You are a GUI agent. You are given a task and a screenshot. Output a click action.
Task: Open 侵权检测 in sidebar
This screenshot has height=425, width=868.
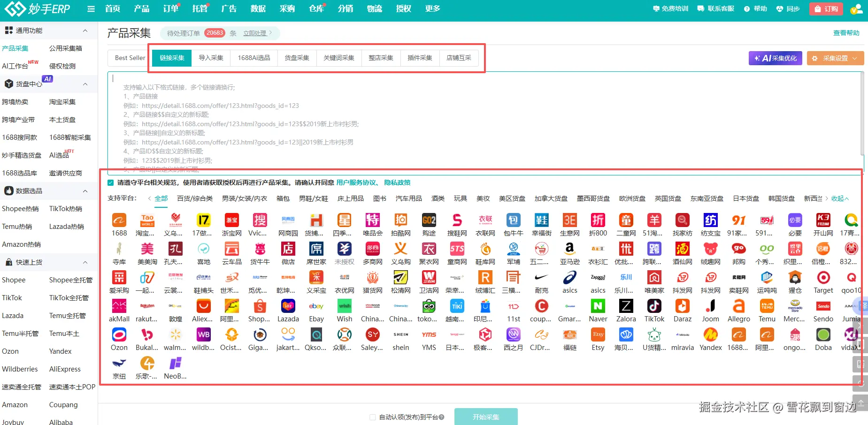coord(62,66)
